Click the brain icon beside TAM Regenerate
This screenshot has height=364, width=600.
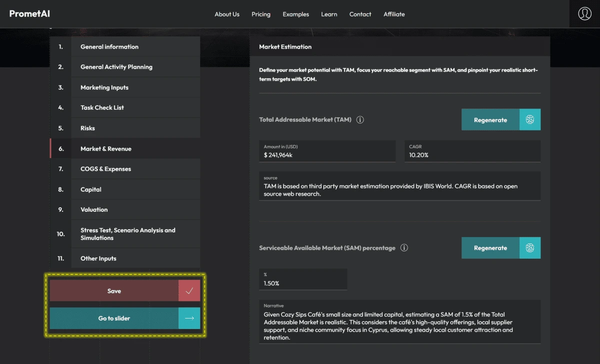530,120
